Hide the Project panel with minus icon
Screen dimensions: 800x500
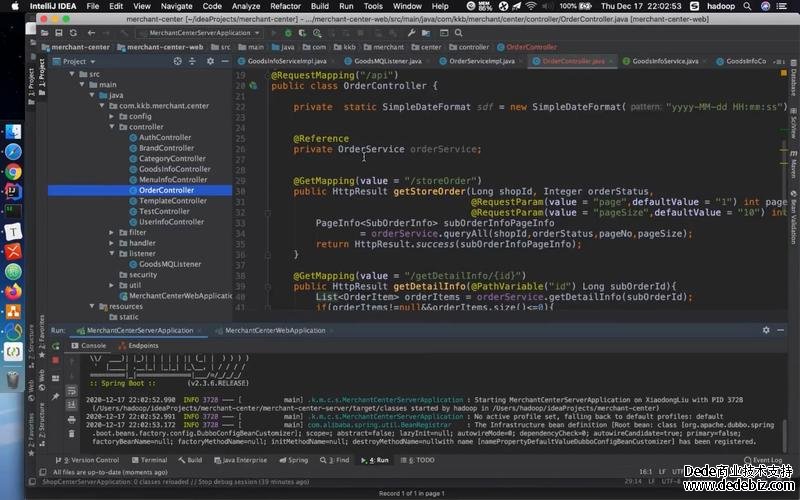point(225,61)
